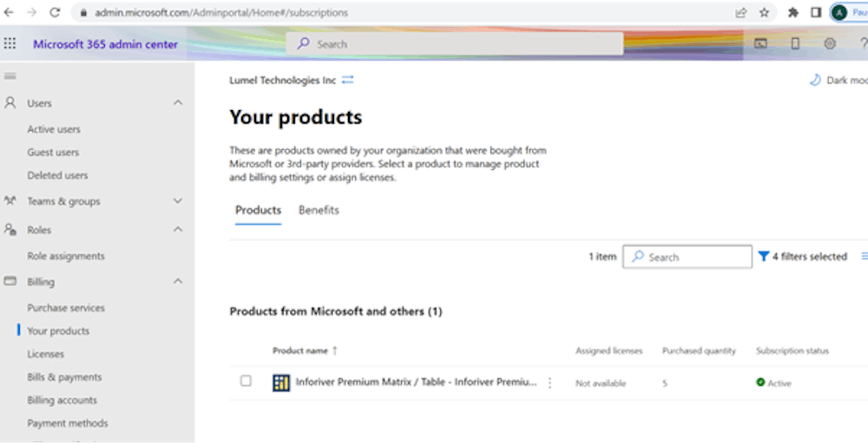This screenshot has height=444, width=868.
Task: Expand the Teams & groups chevron
Action: coord(178,200)
